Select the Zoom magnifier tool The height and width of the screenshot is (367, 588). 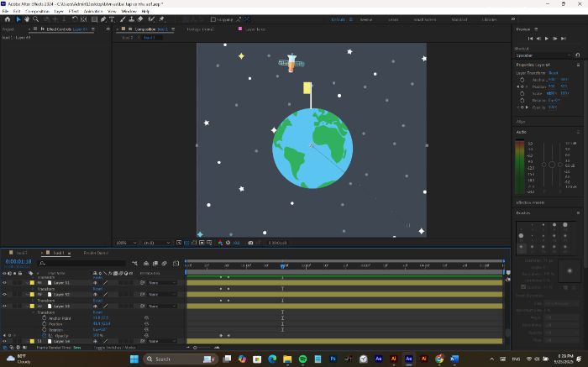(35, 19)
